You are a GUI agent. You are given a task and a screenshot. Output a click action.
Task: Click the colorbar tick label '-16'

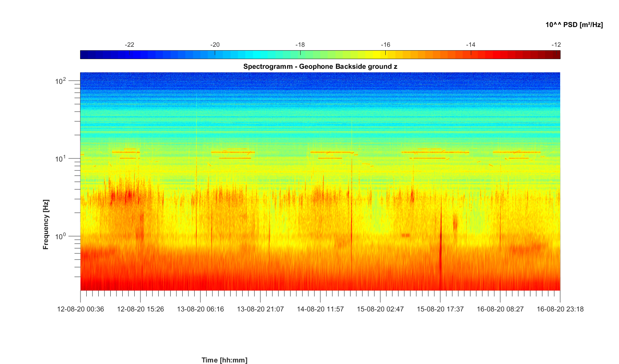(385, 45)
